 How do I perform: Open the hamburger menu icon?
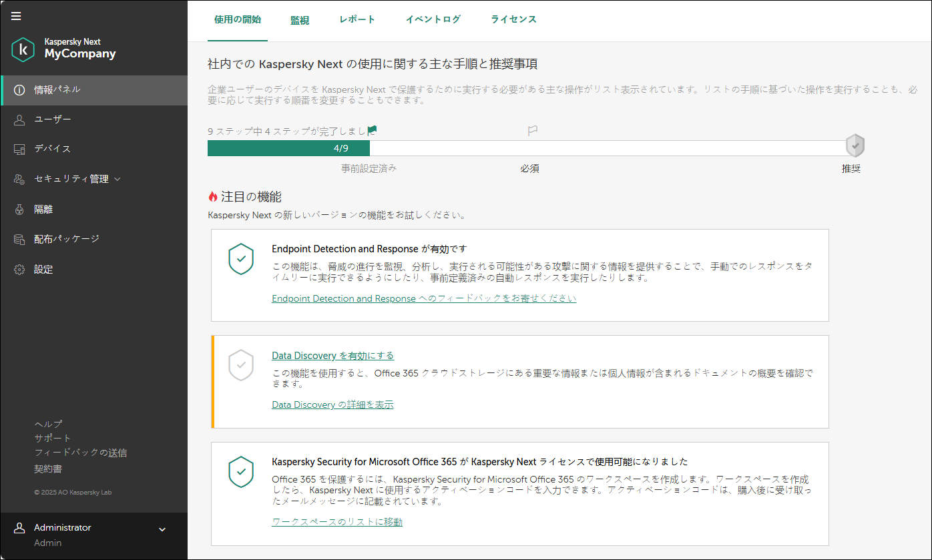tap(15, 16)
